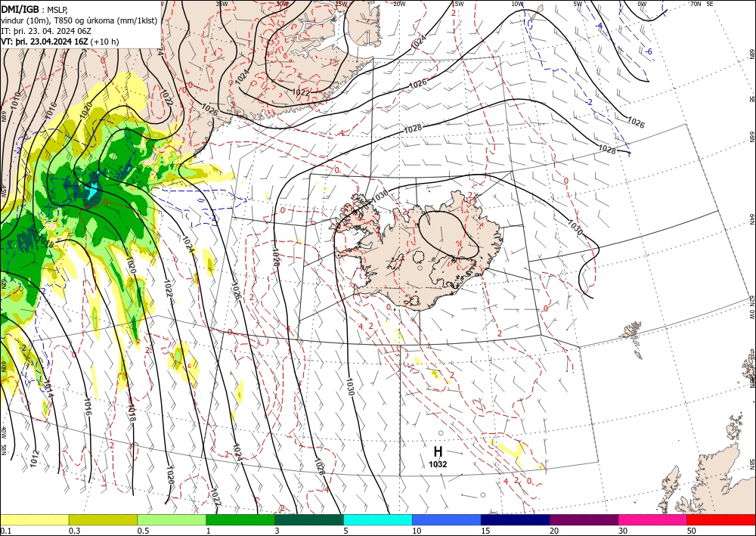Click the blue "-6" temperature contour label
This screenshot has height=536, width=756.
(649, 51)
